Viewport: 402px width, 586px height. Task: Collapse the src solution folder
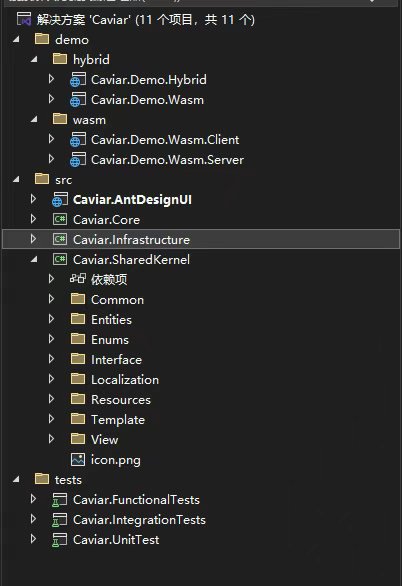(16, 179)
